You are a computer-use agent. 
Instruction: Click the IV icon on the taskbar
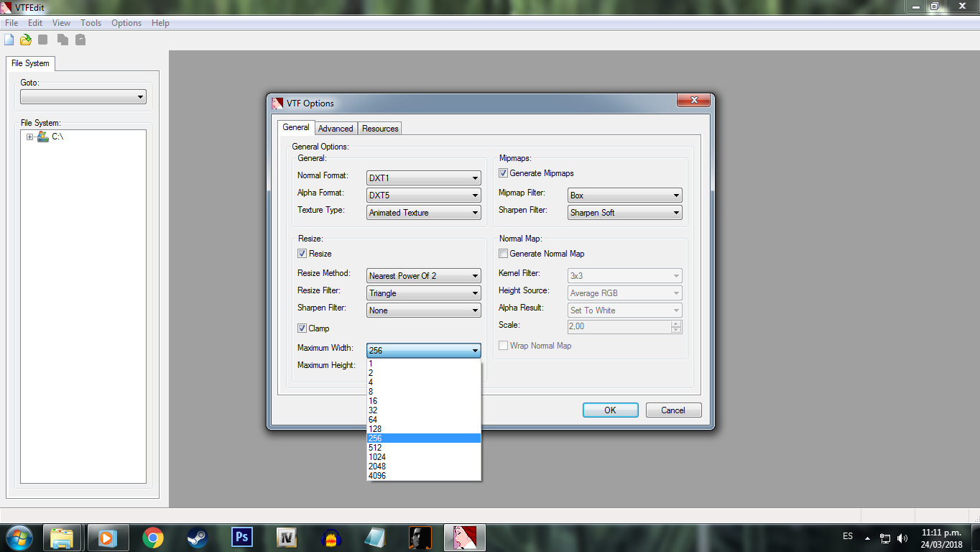[x=287, y=538]
